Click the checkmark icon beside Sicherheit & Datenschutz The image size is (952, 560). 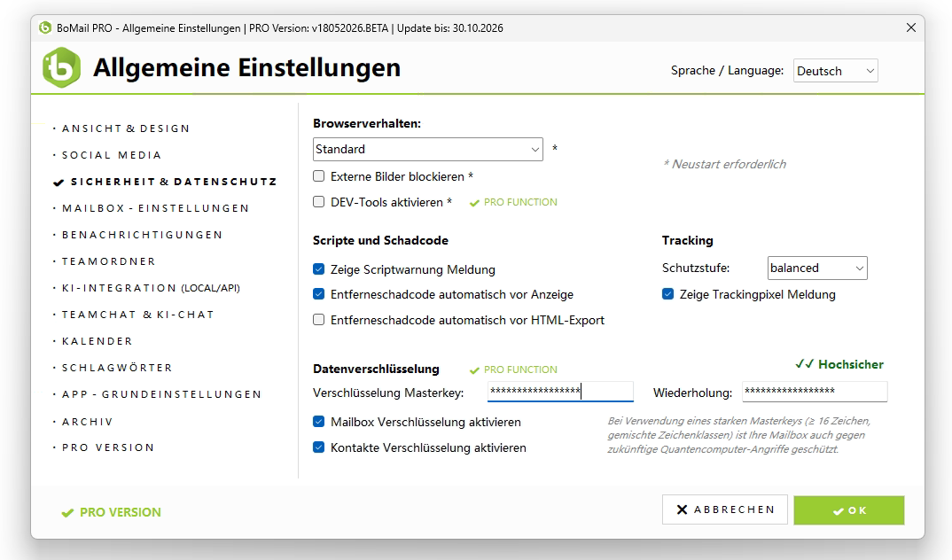(x=59, y=182)
